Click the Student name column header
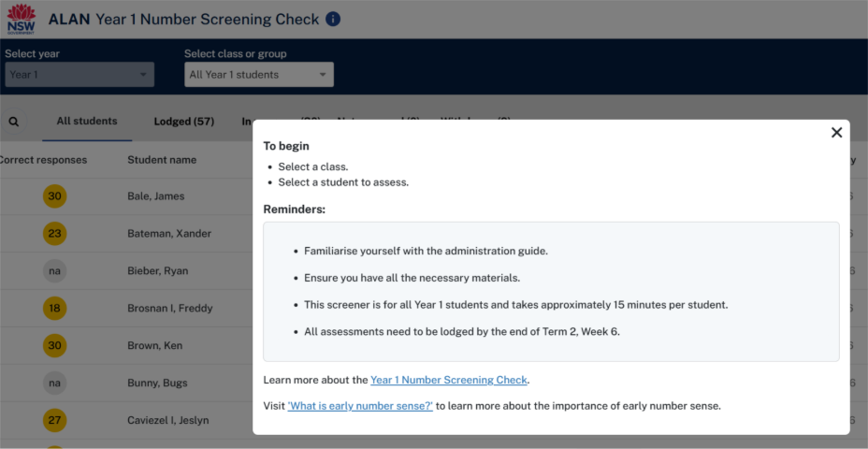 pos(162,160)
